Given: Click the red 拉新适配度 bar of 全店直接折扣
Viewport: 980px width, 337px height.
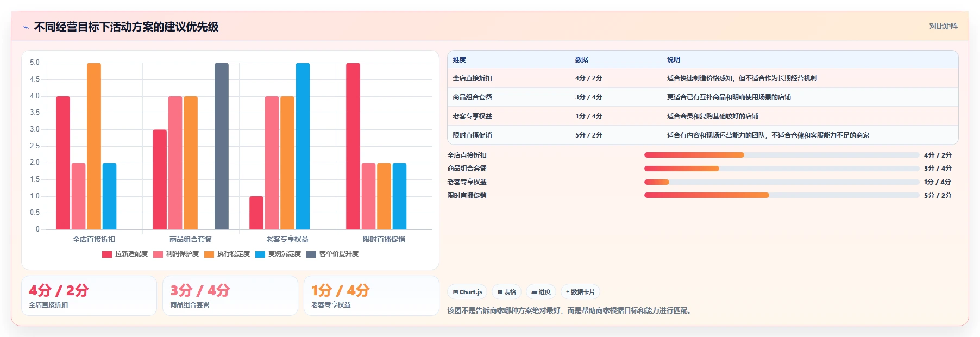Looking at the screenshot, I should point(63,163).
